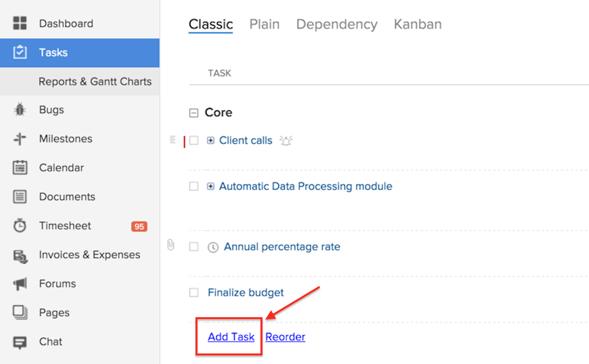Screen dimensions: 589x364
Task: Switch to the Kanban view tab
Action: click(x=417, y=24)
